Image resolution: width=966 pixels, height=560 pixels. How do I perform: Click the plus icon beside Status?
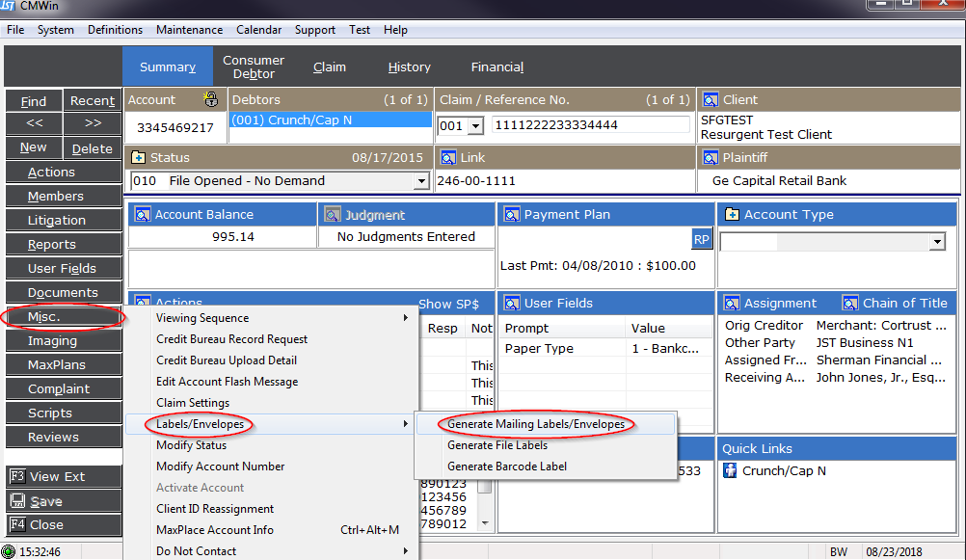[x=138, y=157]
